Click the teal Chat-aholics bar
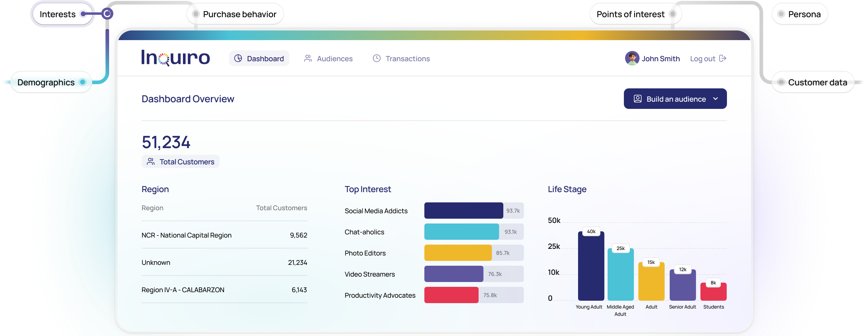This screenshot has width=868, height=336. click(x=462, y=232)
